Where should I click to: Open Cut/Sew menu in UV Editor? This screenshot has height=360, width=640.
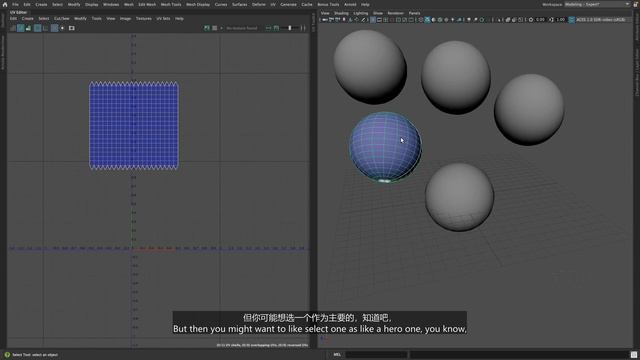tap(62, 19)
